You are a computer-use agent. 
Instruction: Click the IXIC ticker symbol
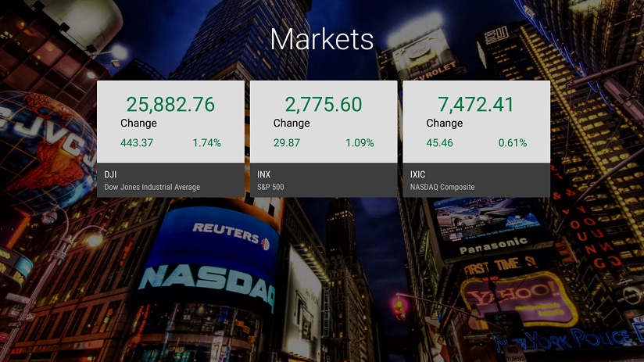(x=418, y=174)
